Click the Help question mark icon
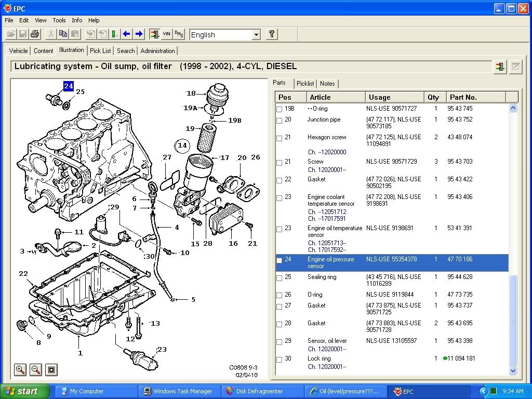 click(271, 34)
